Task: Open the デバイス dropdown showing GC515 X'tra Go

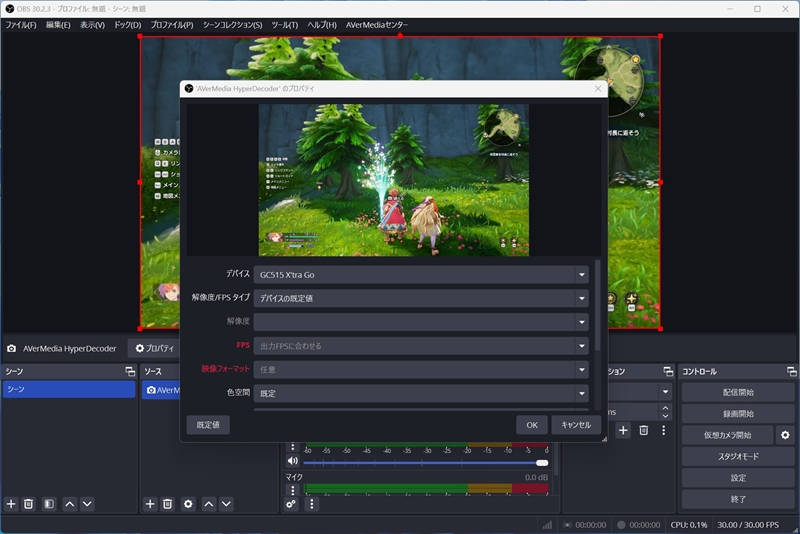Action: (421, 274)
